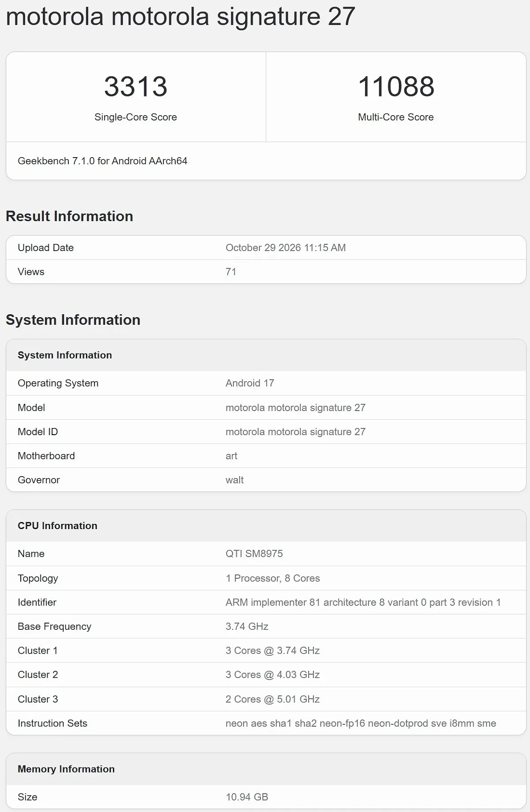The width and height of the screenshot is (530, 812).
Task: Click the CPU 'Name' row label
Action: pos(31,554)
